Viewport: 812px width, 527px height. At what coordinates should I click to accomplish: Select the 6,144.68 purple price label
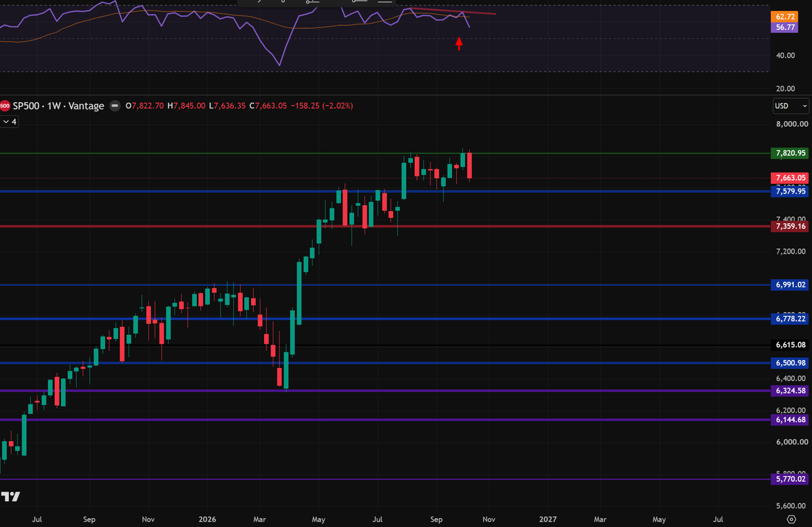[790, 420]
